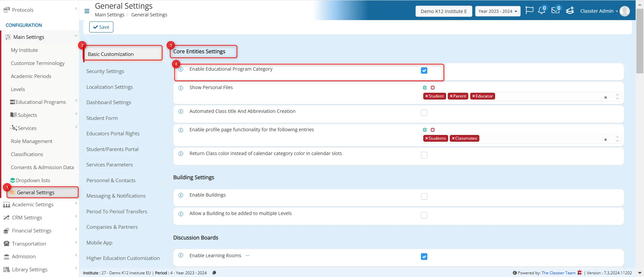Click info icon for Show Personal Files

[x=181, y=88]
